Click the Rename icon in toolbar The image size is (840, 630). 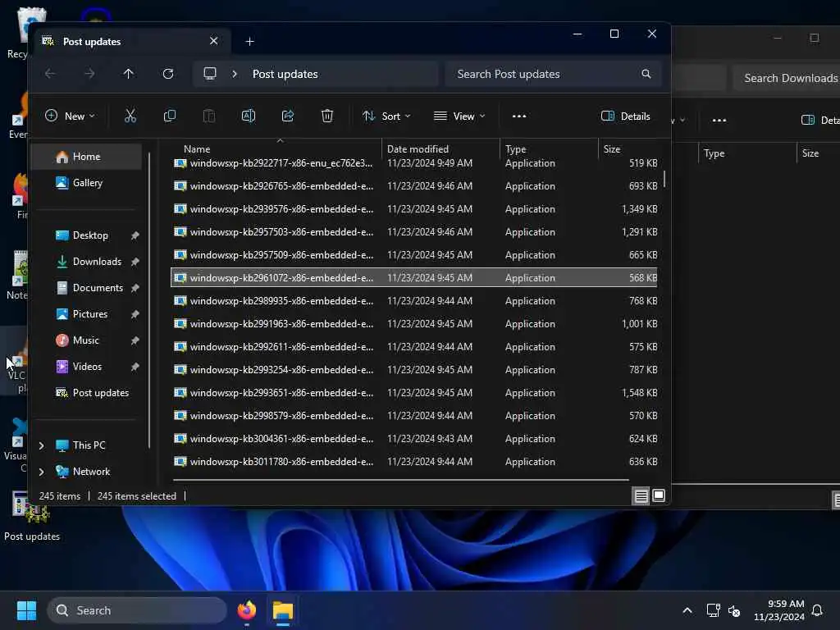coord(249,116)
